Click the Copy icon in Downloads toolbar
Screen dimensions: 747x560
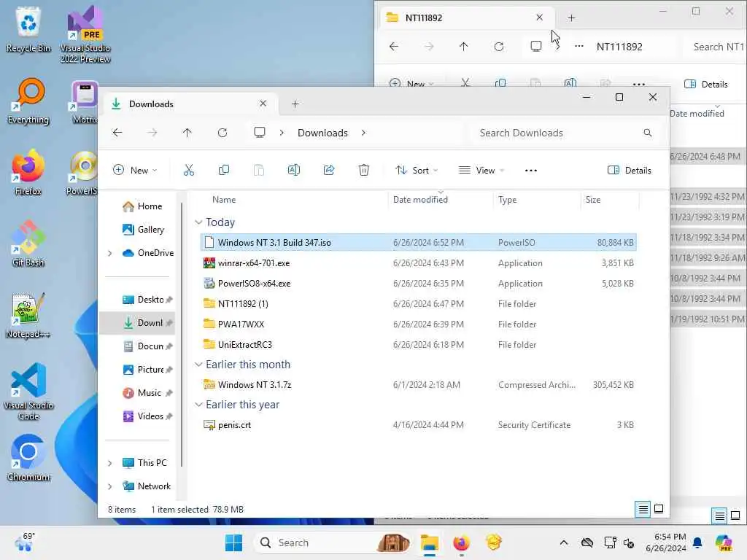click(223, 170)
